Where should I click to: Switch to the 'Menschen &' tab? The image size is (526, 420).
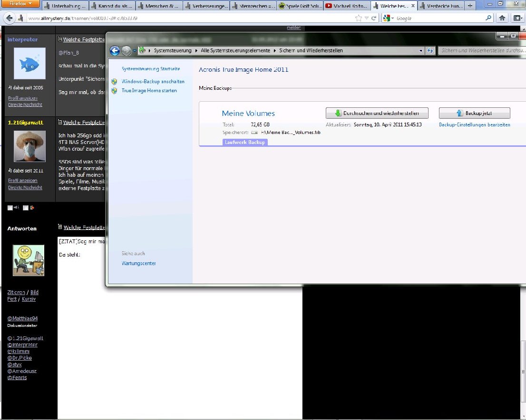159,6
